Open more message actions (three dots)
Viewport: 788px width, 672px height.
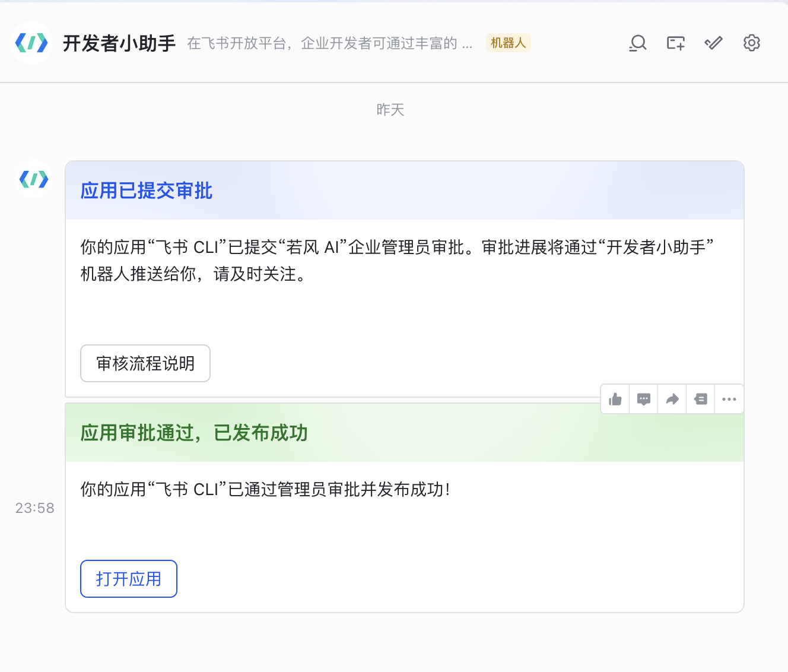point(729,399)
